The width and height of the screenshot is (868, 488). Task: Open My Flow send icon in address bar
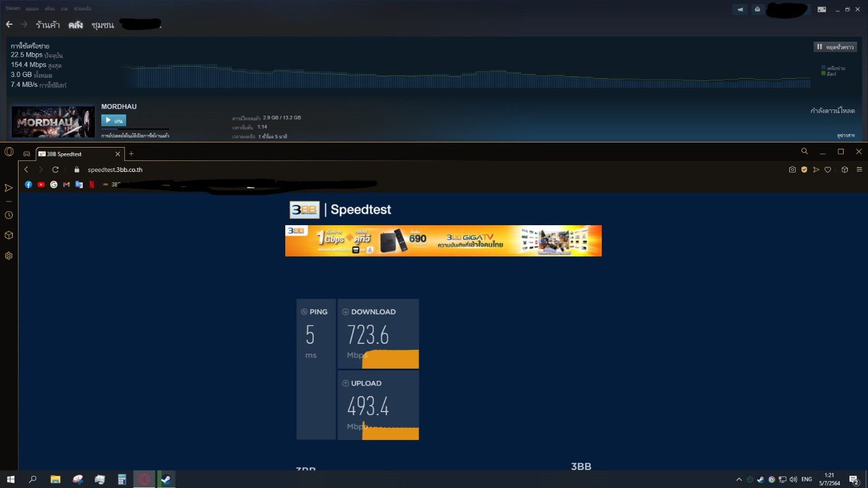(x=816, y=170)
